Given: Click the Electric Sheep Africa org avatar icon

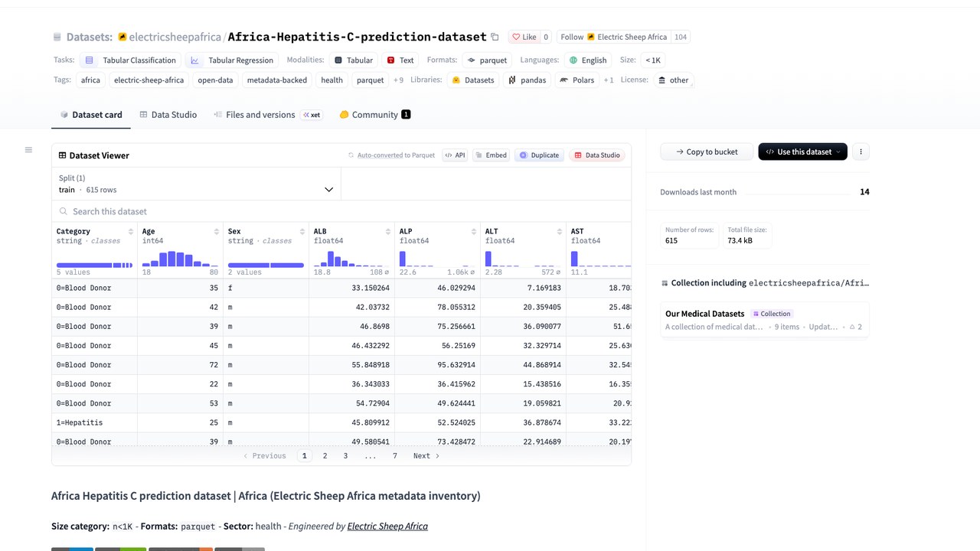Looking at the screenshot, I should pos(122,37).
